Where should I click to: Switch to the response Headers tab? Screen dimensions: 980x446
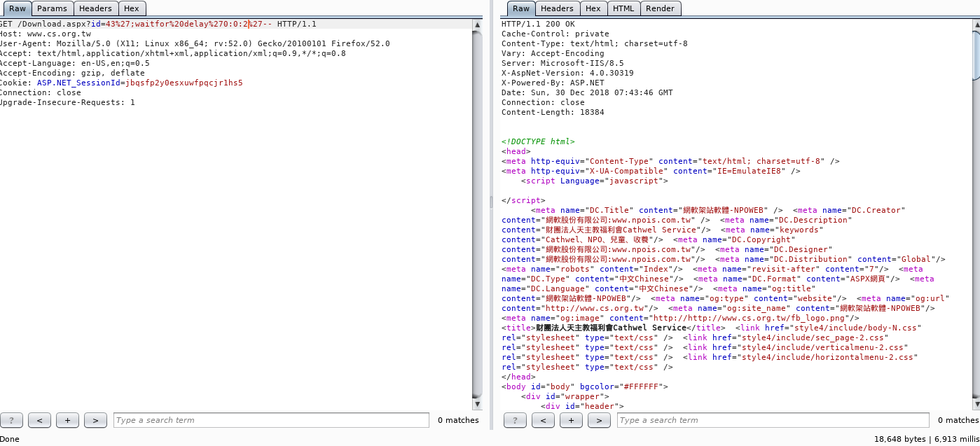(557, 8)
